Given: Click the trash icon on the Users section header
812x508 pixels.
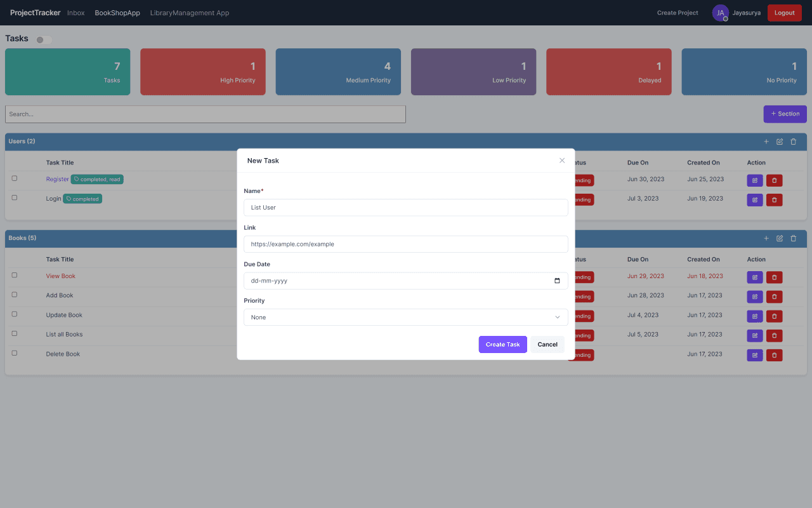Looking at the screenshot, I should click(793, 141).
